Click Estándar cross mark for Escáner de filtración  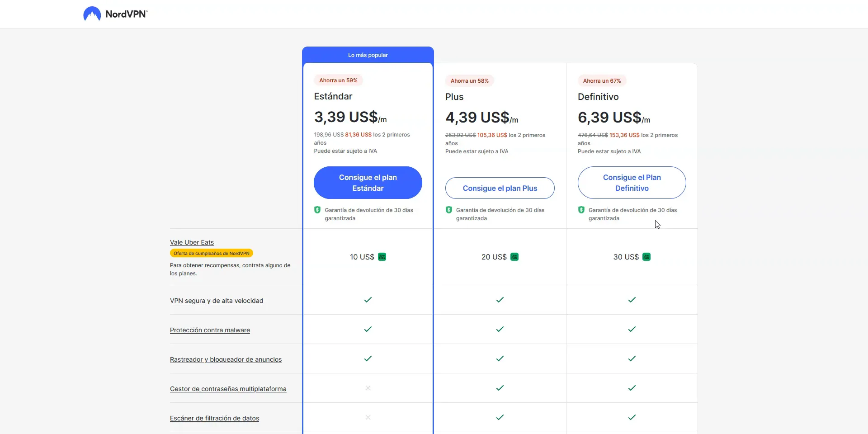pos(368,417)
